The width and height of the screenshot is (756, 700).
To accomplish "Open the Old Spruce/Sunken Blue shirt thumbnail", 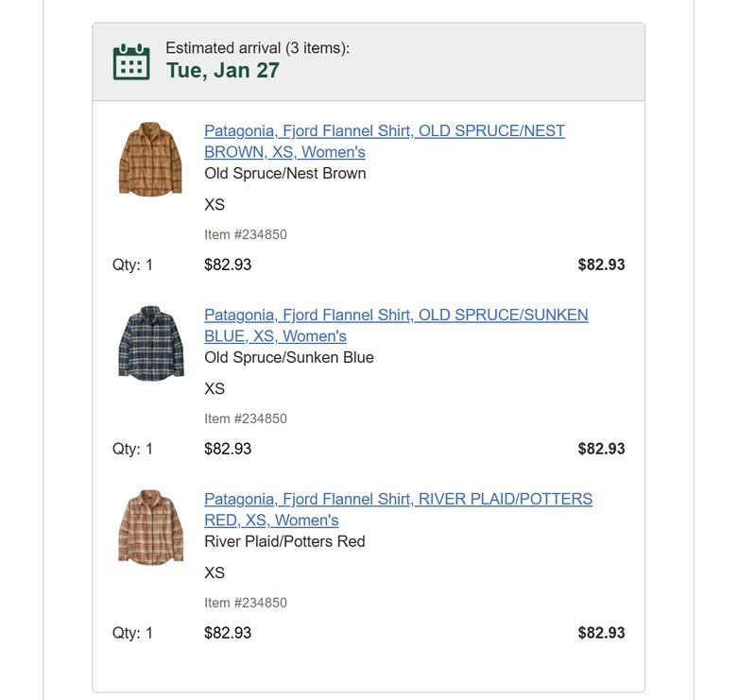I will tap(149, 341).
